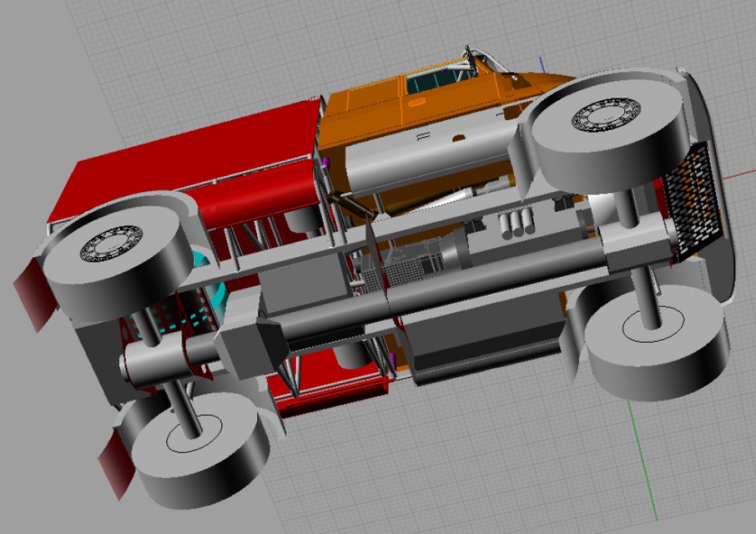
Task: Click the orange cab door panel
Action: pos(451,105)
